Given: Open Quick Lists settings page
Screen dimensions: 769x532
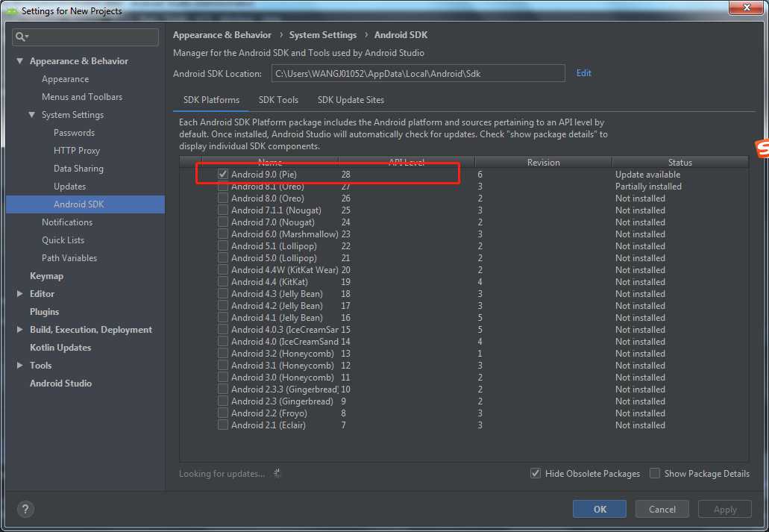Looking at the screenshot, I should 63,240.
